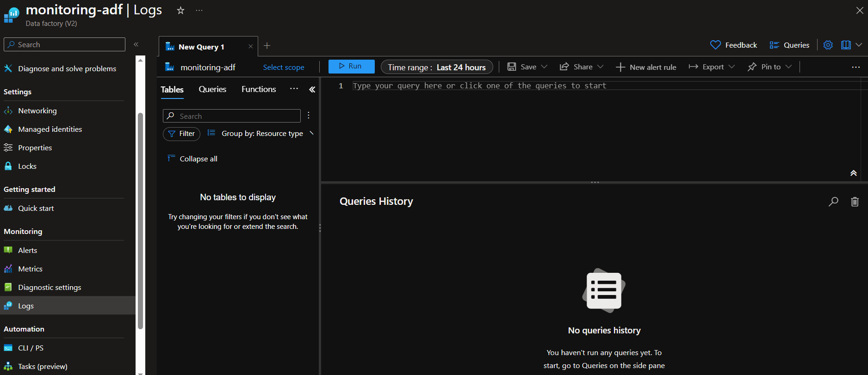Search Queries History with magnifier icon
This screenshot has width=868, height=375.
point(833,202)
